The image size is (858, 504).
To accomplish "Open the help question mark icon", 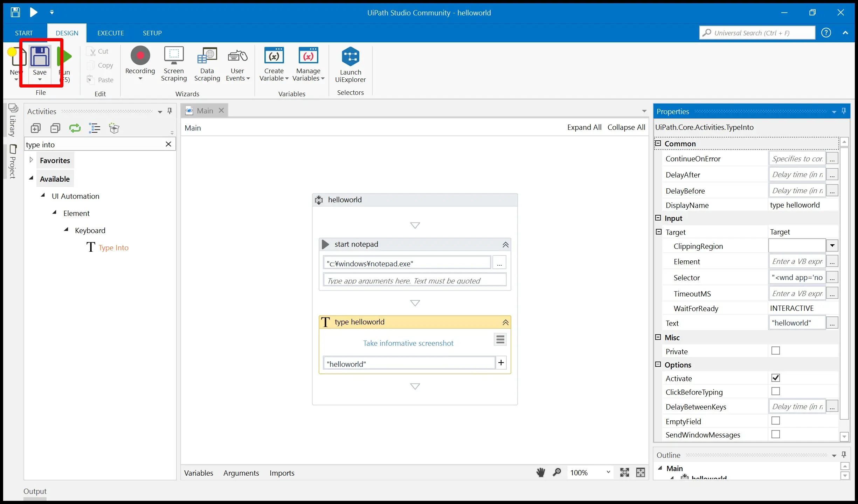I will tap(826, 33).
